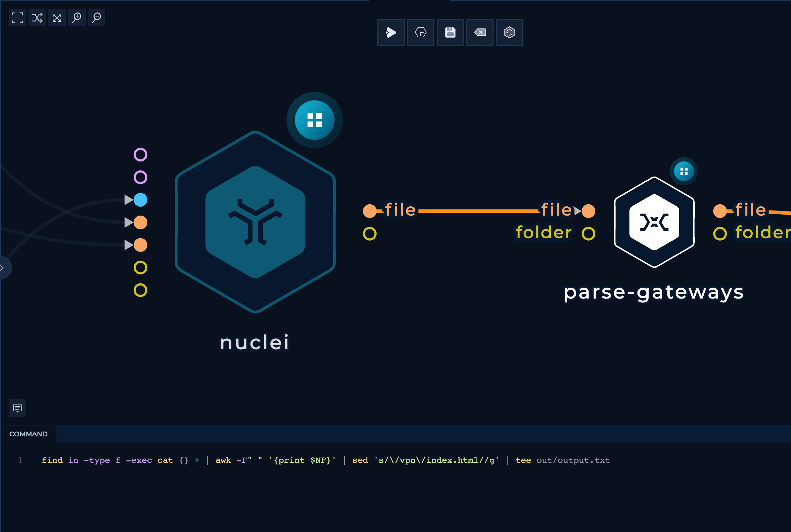Click the parse-gateways folder output port

tap(720, 234)
